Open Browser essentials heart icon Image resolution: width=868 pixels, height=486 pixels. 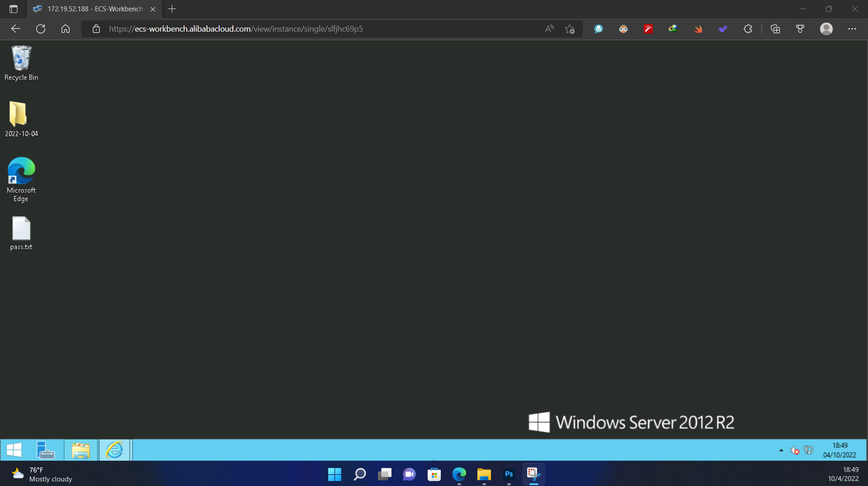click(x=800, y=29)
